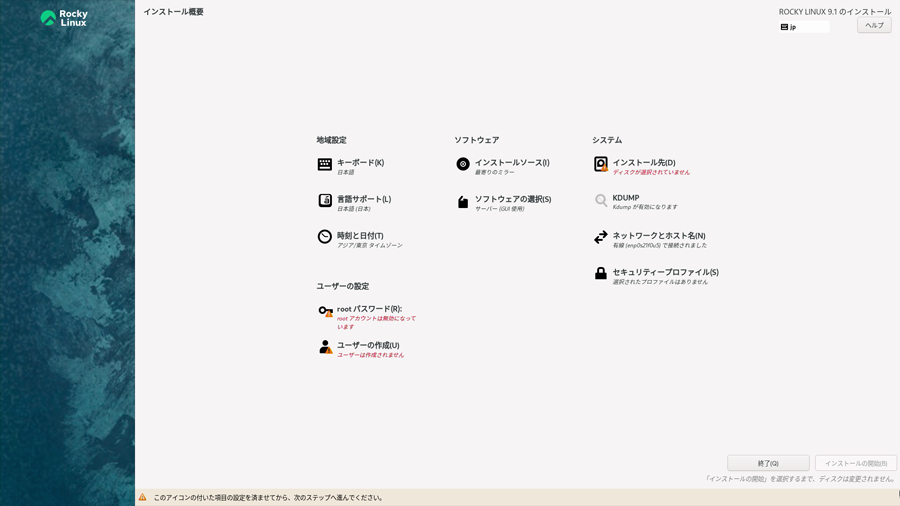Click the red ユーザーは作成されません status text
Image resolution: width=900 pixels, height=506 pixels.
coord(370,355)
